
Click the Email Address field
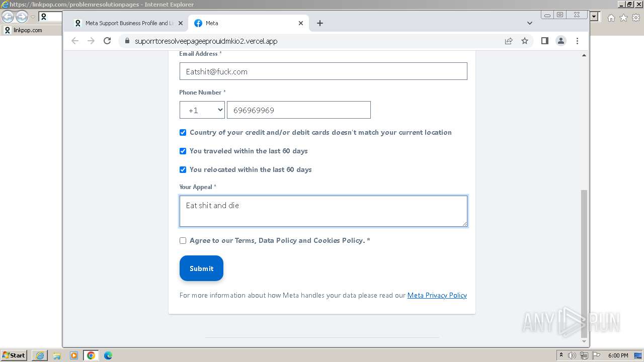(323, 71)
